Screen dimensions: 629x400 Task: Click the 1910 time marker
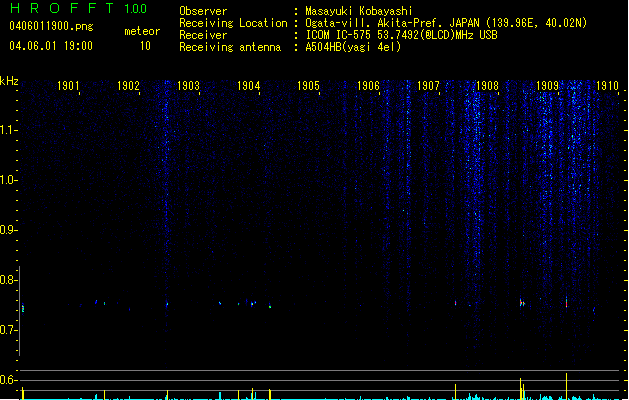pyautogui.click(x=607, y=85)
